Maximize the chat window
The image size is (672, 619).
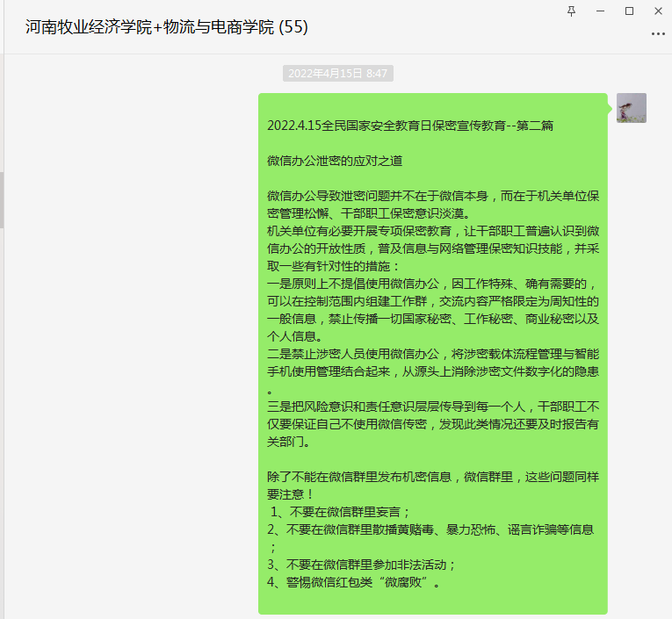tap(629, 11)
